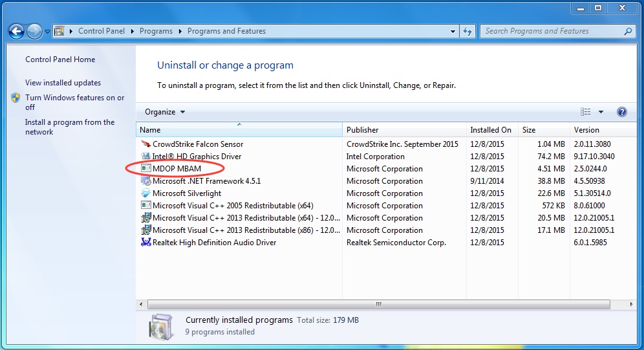
Task: Click the change view icon
Action: 585,112
